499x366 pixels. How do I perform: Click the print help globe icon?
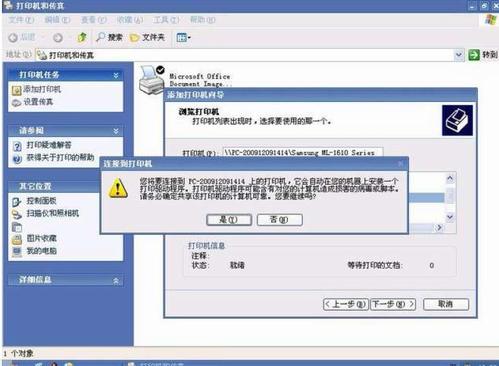pos(17,159)
